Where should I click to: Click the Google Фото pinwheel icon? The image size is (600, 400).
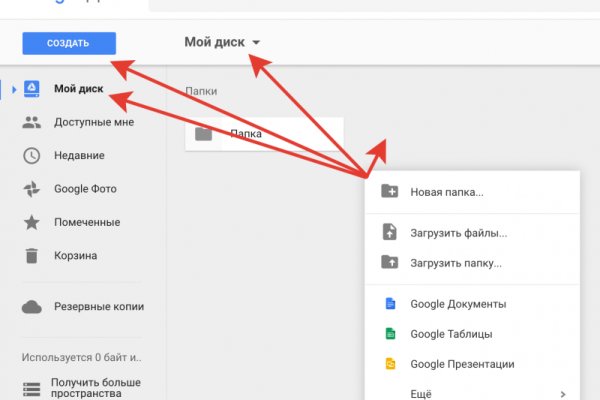coord(32,189)
